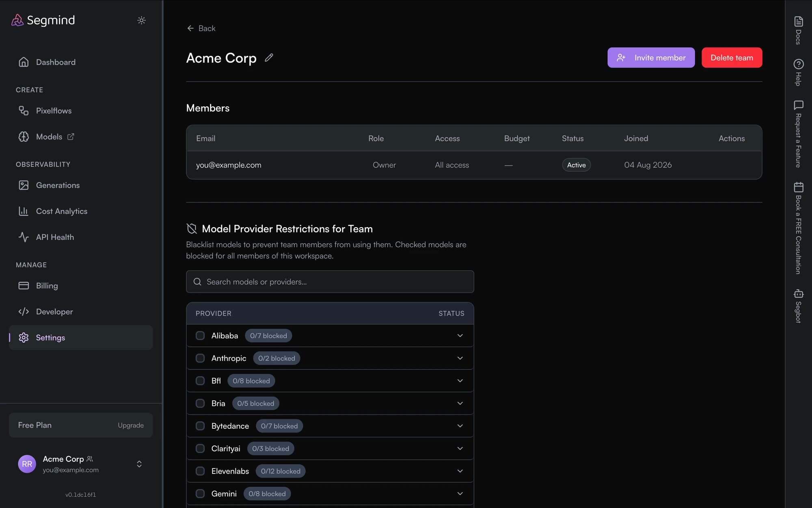
Task: Click the Cost Analytics bar chart icon
Action: 24,211
